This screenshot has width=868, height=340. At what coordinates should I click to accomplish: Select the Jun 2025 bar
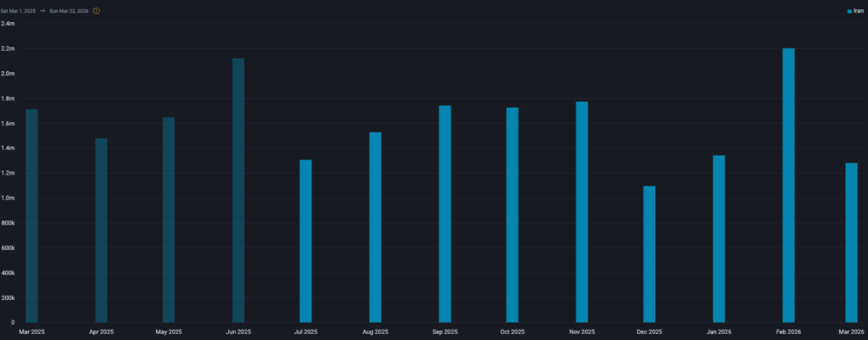[x=238, y=191]
